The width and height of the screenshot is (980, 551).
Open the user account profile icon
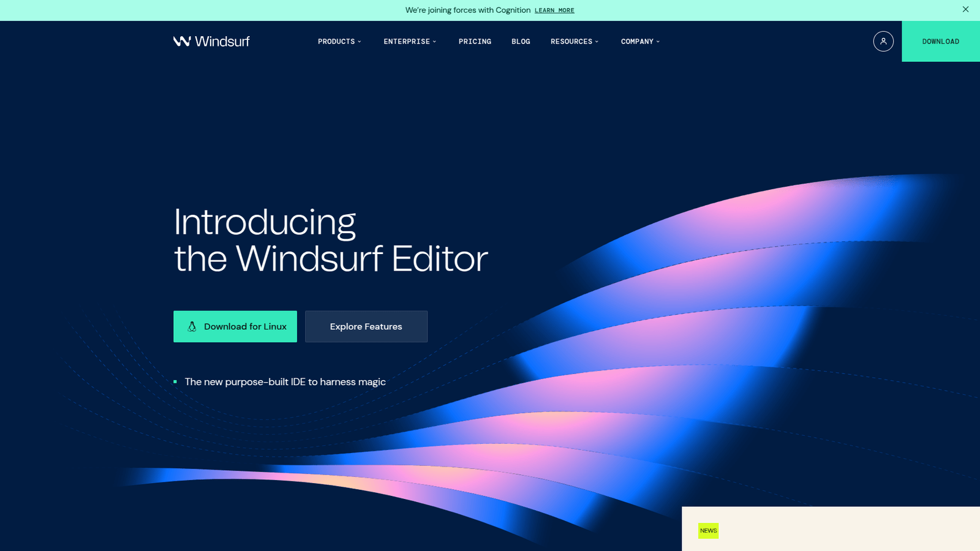(883, 41)
